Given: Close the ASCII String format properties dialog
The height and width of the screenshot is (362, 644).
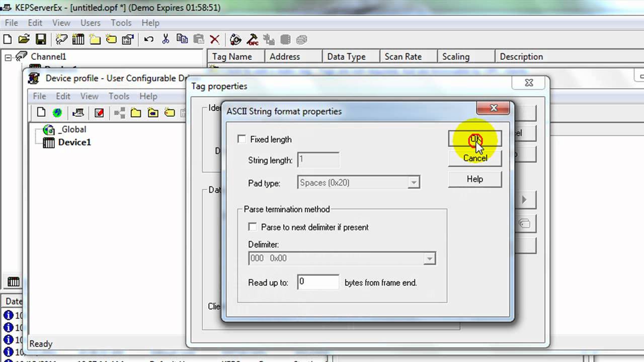Looking at the screenshot, I should tap(494, 108).
